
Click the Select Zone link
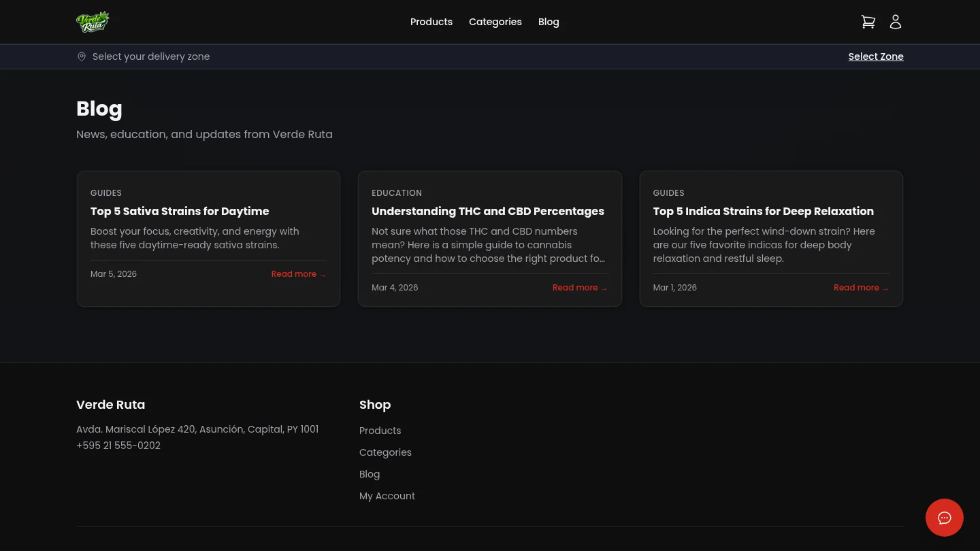875,56
